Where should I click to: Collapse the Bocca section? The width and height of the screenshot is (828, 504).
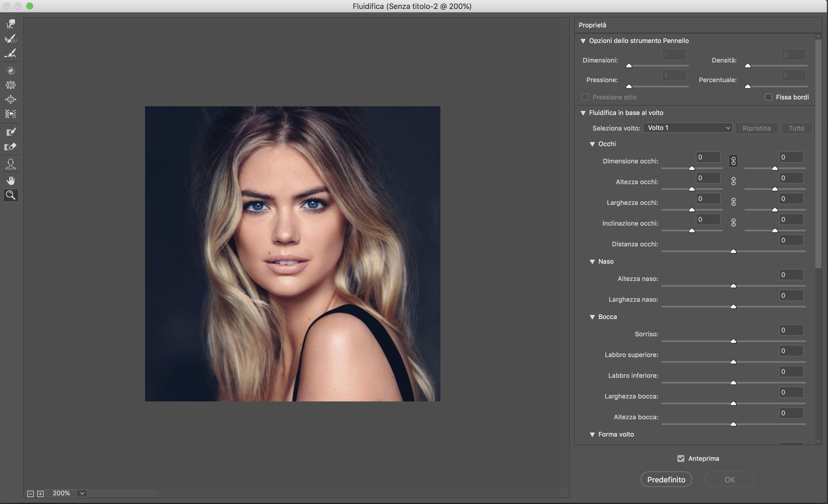592,317
